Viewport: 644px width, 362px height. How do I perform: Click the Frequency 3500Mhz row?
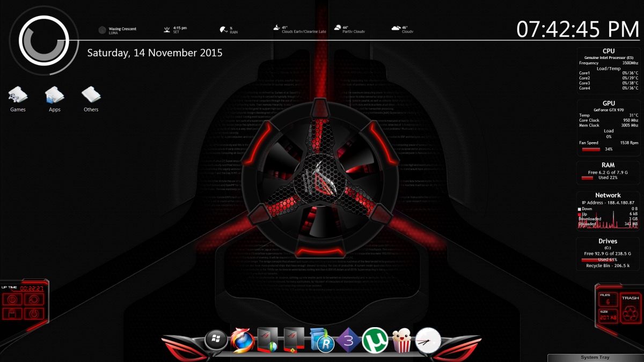(x=608, y=63)
